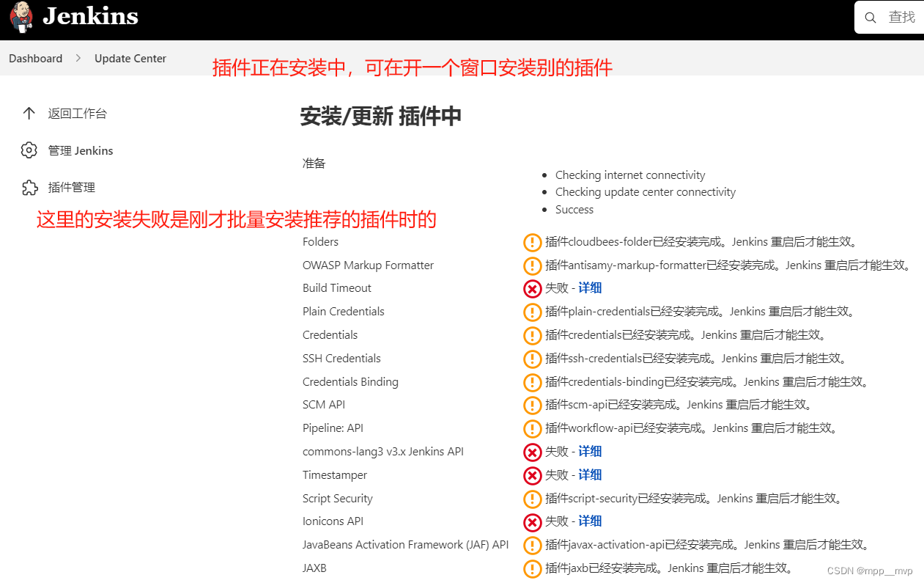Viewport: 924px width, 583px height.
Task: Select Update Center in the breadcrumb
Action: [130, 58]
